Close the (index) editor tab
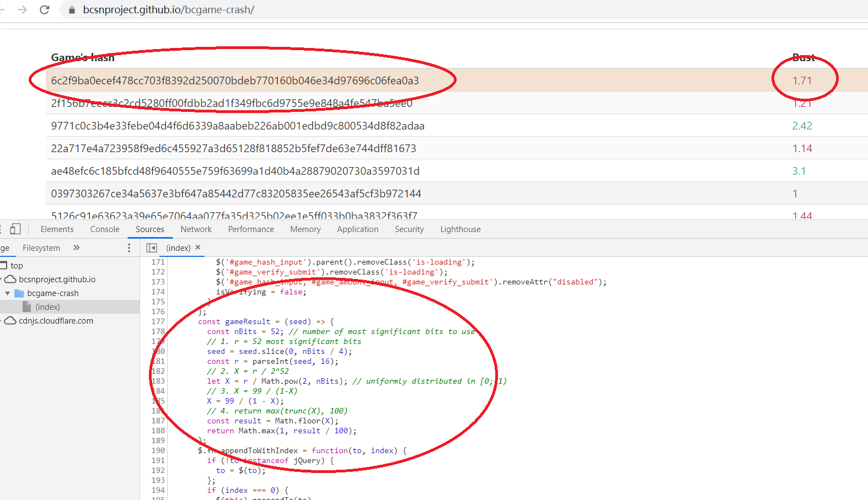 tap(198, 248)
